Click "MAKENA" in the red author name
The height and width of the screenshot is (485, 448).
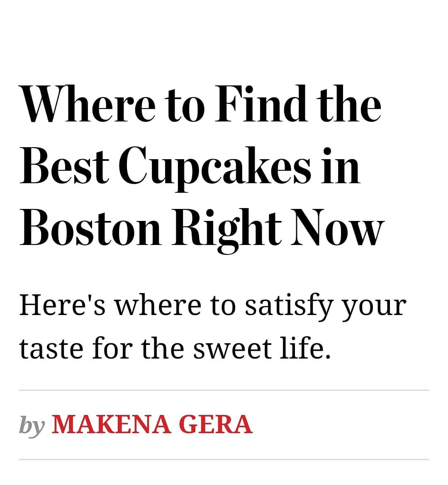coord(109,424)
